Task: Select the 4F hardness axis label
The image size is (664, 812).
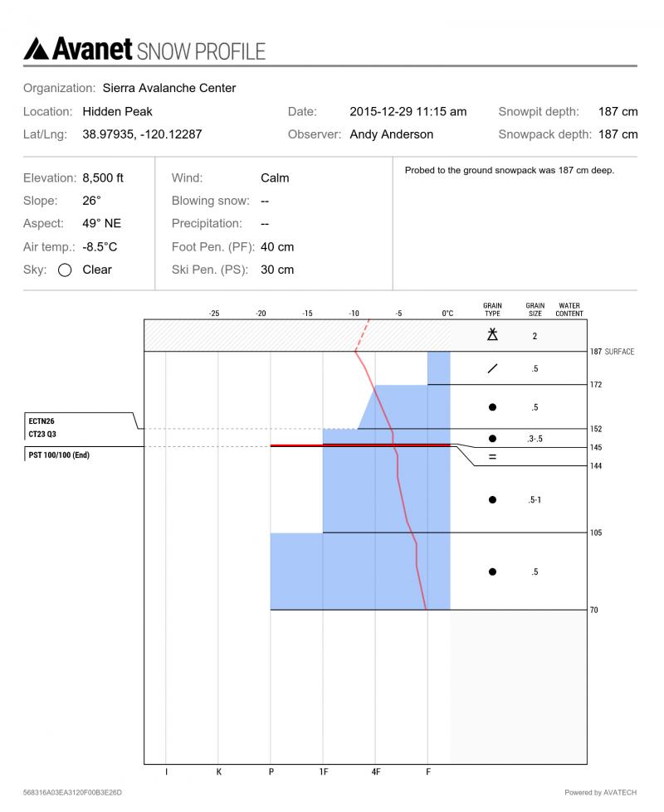Action: [x=376, y=772]
